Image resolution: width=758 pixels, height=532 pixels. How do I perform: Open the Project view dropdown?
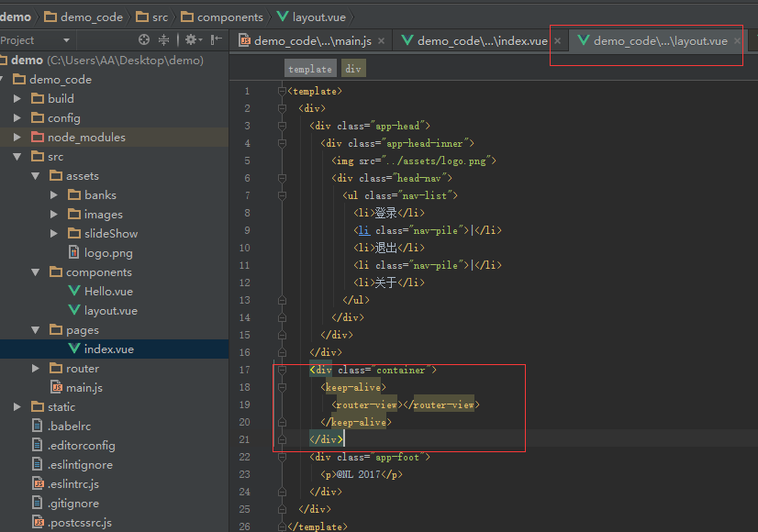[66, 40]
